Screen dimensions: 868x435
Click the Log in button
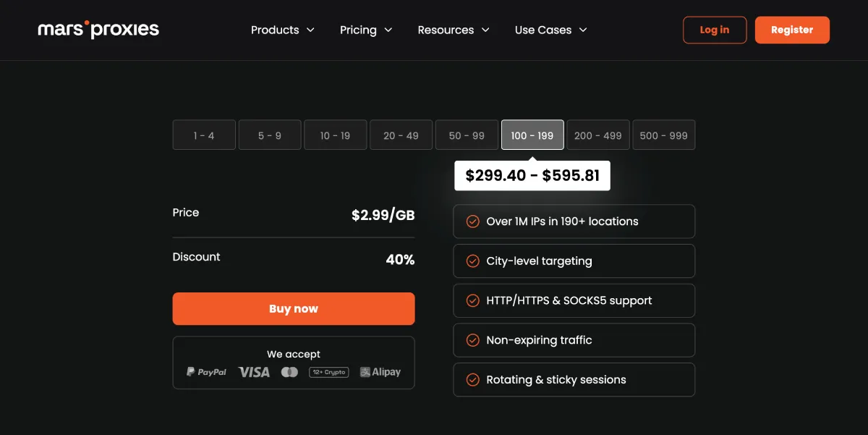pyautogui.click(x=715, y=30)
